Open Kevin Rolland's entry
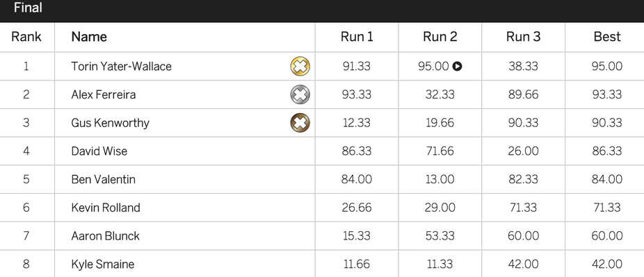644x277 pixels. [x=106, y=208]
